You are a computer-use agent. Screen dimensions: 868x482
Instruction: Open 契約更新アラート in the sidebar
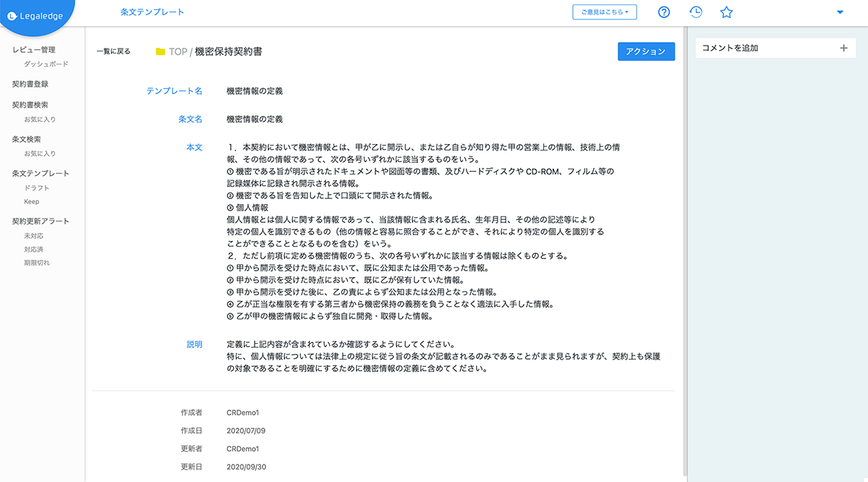41,221
